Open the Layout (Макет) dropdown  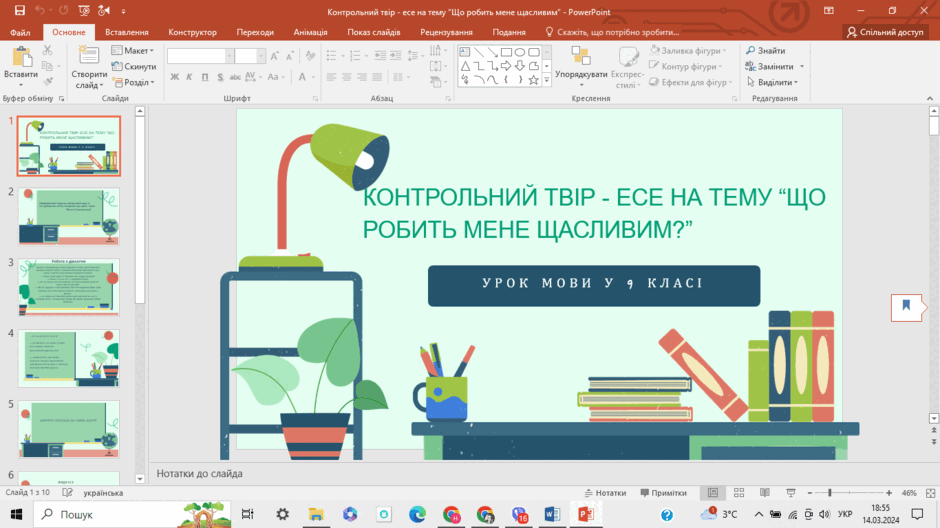click(133, 50)
